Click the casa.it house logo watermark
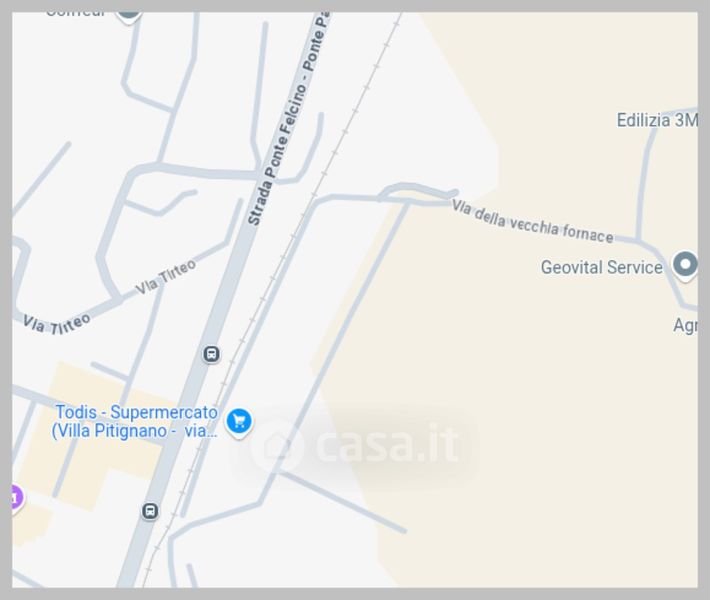The height and width of the screenshot is (600, 710). 276,446
